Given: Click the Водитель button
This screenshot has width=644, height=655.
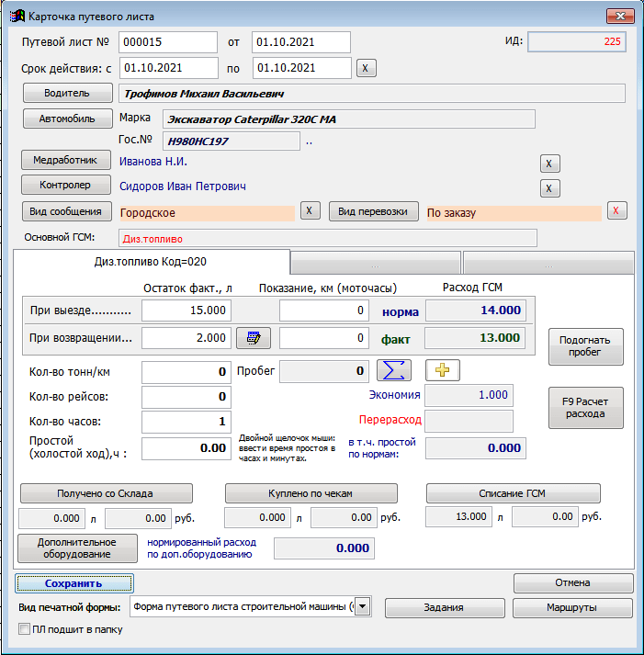Looking at the screenshot, I should [68, 93].
